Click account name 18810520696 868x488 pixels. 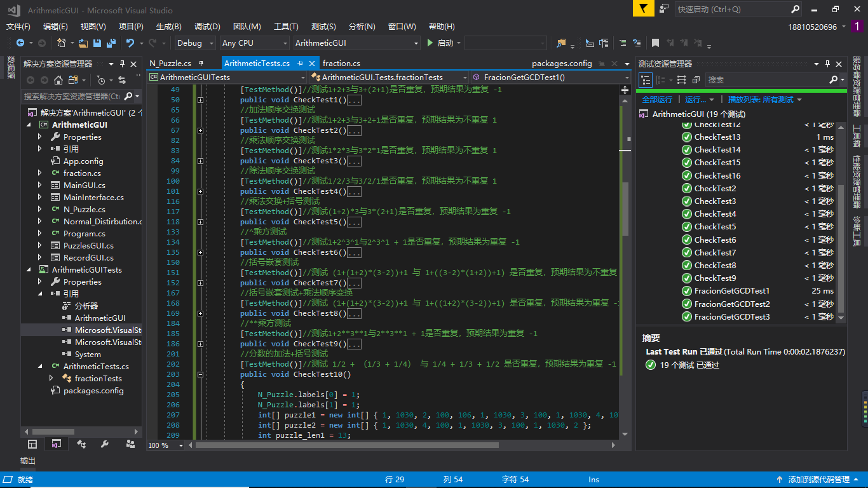click(x=812, y=27)
